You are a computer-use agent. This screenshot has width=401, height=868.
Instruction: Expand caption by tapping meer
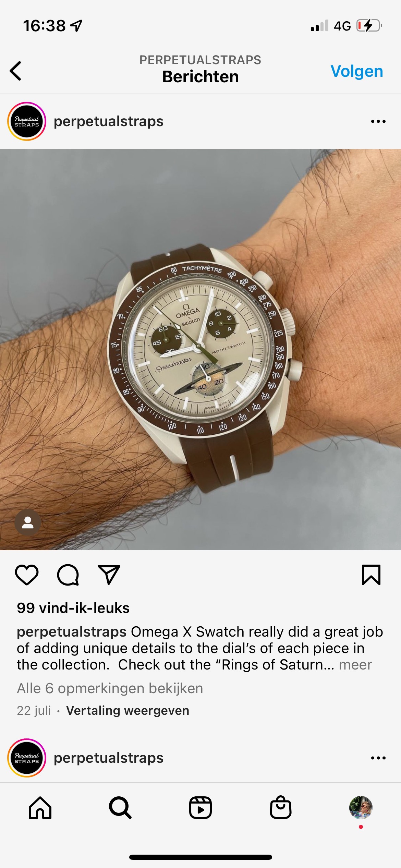[x=355, y=665]
